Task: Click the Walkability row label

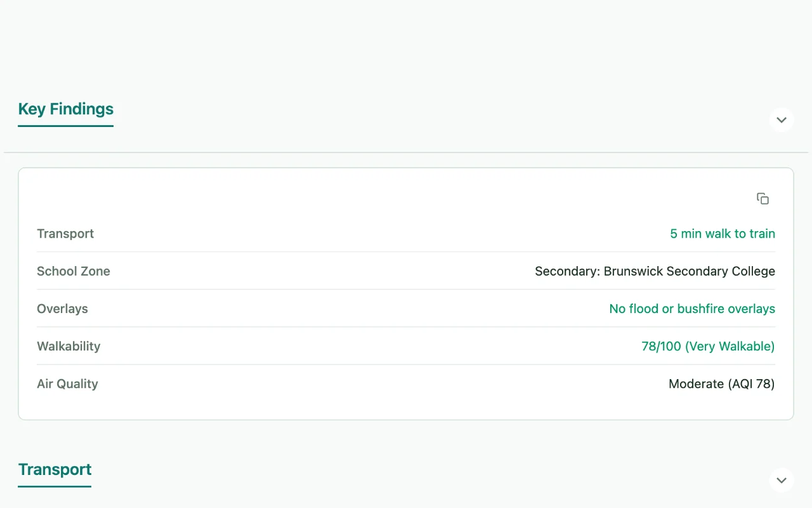Action: coord(69,346)
